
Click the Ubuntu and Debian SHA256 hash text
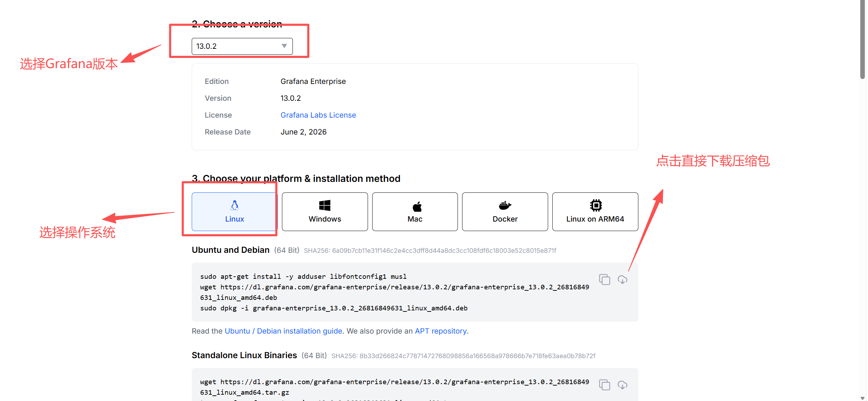430,251
